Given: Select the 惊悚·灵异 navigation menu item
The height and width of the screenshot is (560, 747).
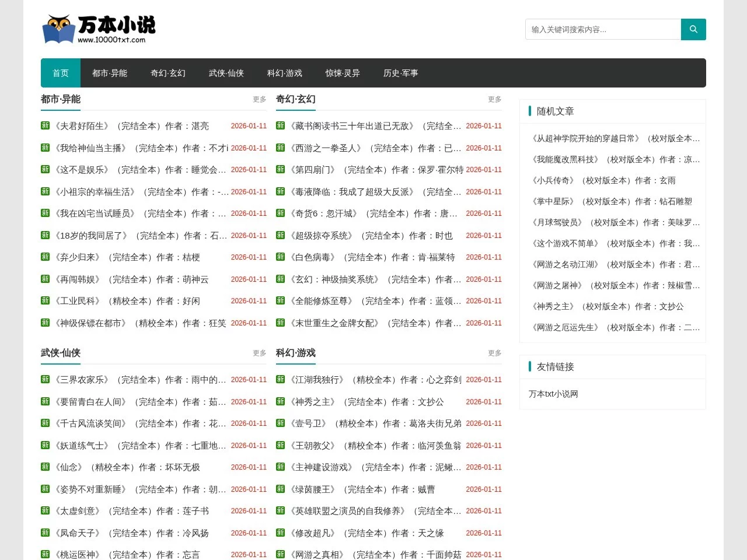Looking at the screenshot, I should (343, 73).
